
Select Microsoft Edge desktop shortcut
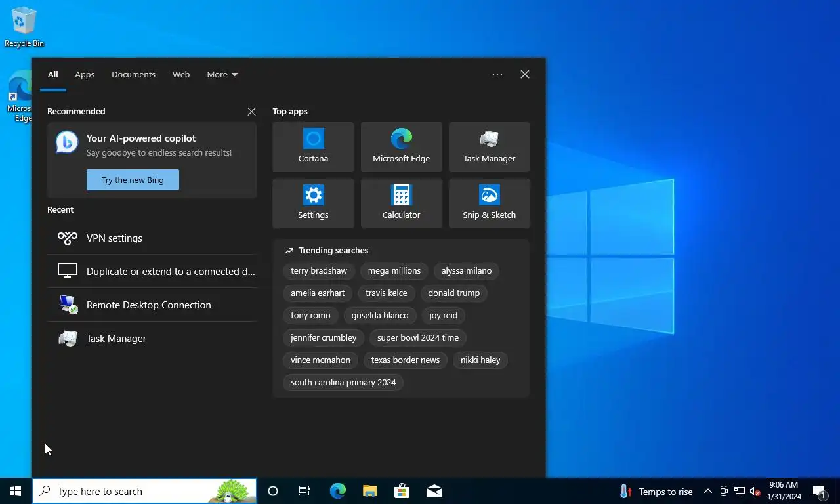point(20,97)
